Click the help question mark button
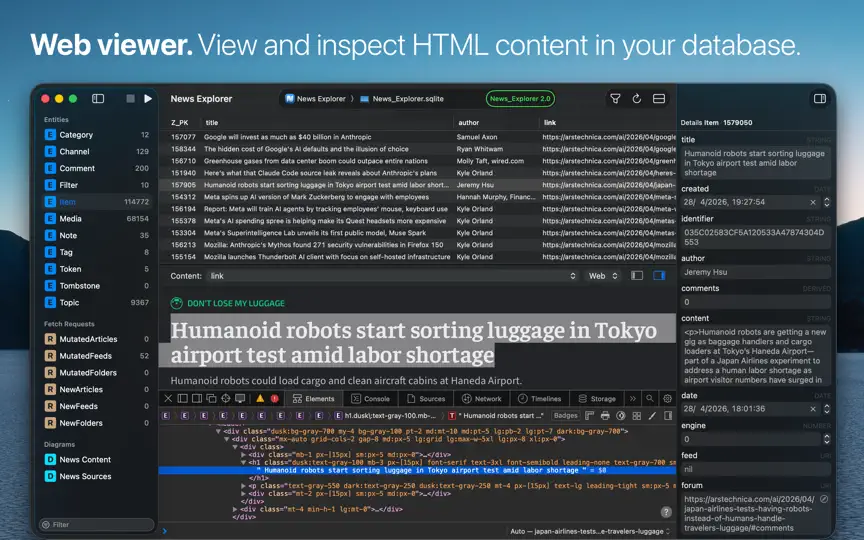 point(666,512)
